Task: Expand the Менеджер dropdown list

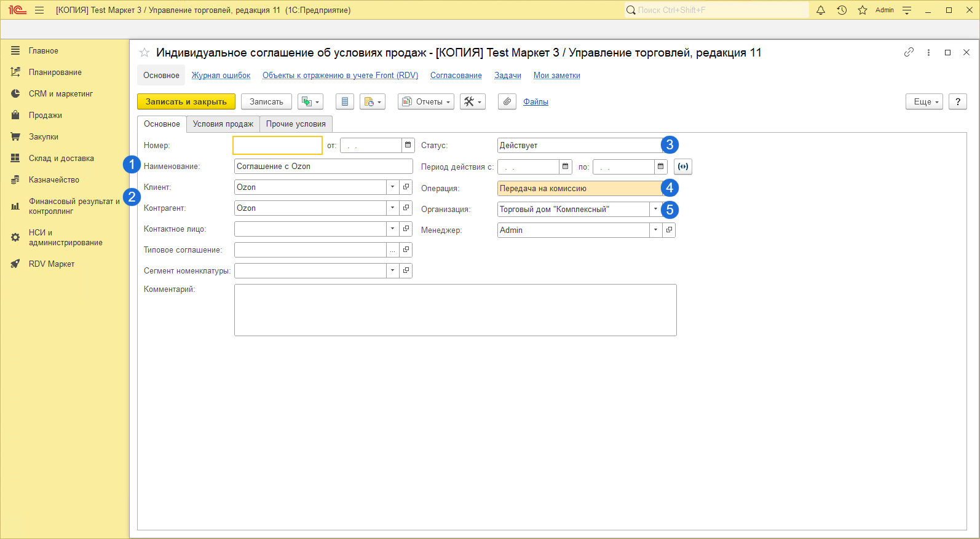Action: point(655,230)
